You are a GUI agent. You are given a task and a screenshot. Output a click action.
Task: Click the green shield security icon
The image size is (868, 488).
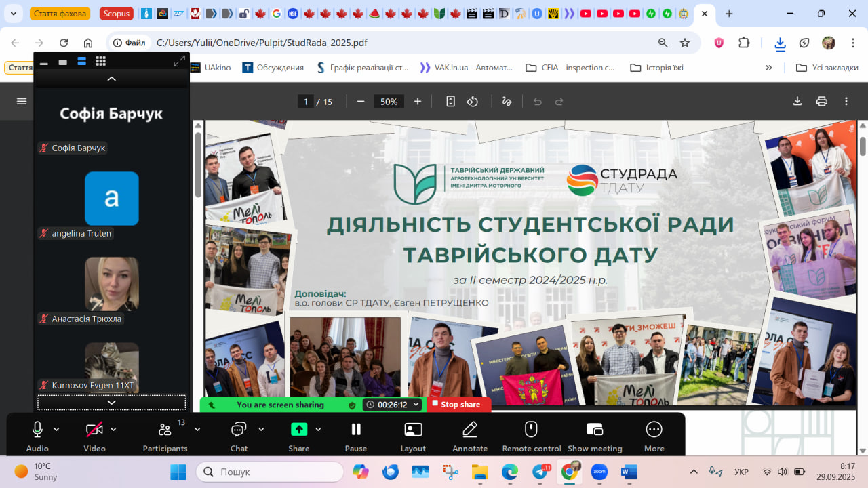tap(351, 405)
